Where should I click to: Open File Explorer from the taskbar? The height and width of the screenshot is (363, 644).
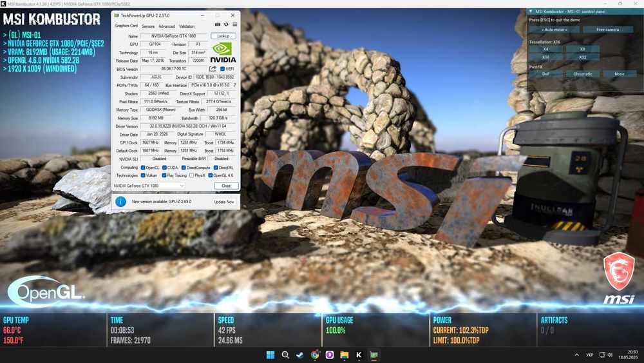coord(344,355)
